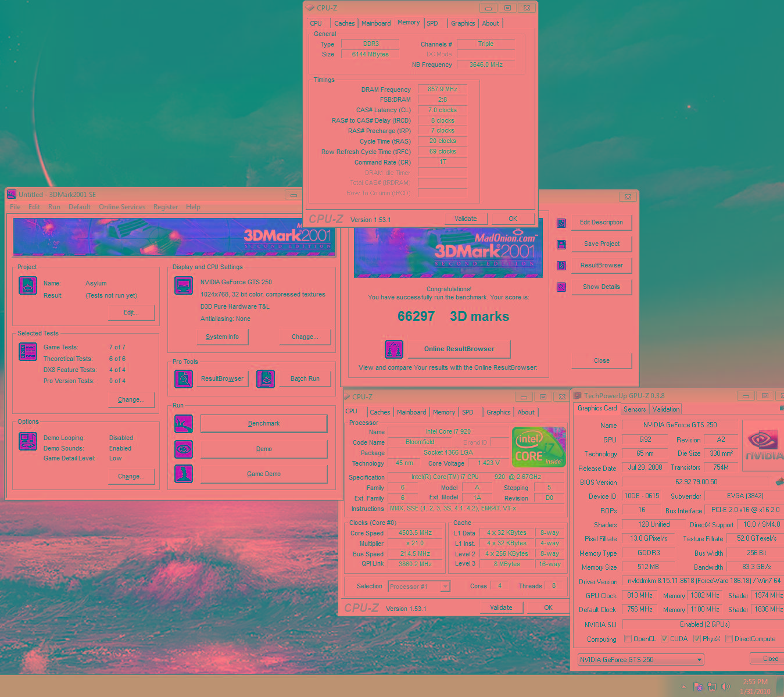The width and height of the screenshot is (784, 697).
Task: Toggle the CUDA checkbox in GPU-Z
Action: (664, 639)
